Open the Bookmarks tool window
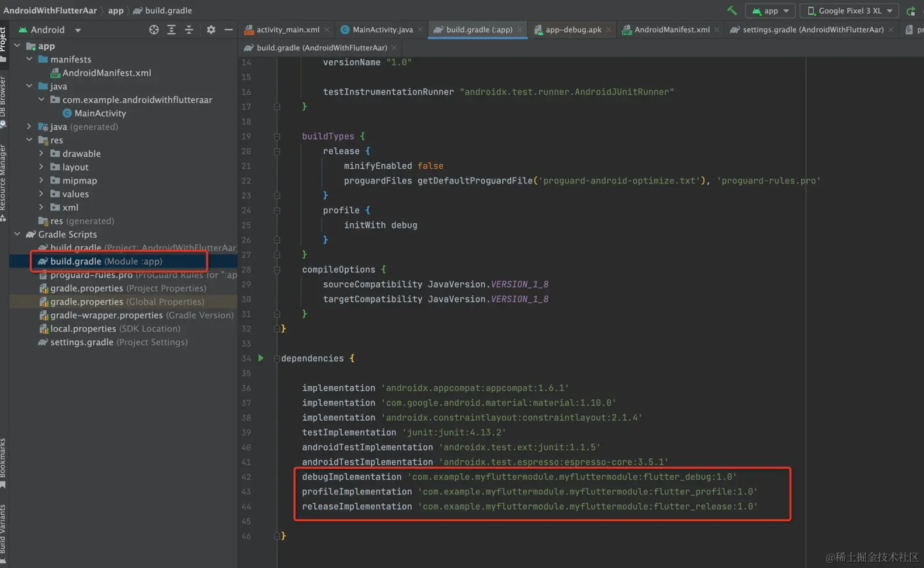The image size is (924, 568). [4, 463]
